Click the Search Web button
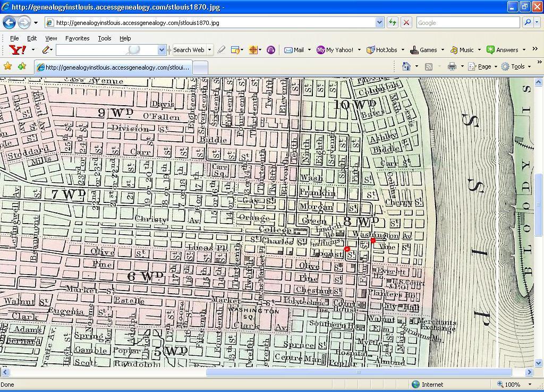 189,50
